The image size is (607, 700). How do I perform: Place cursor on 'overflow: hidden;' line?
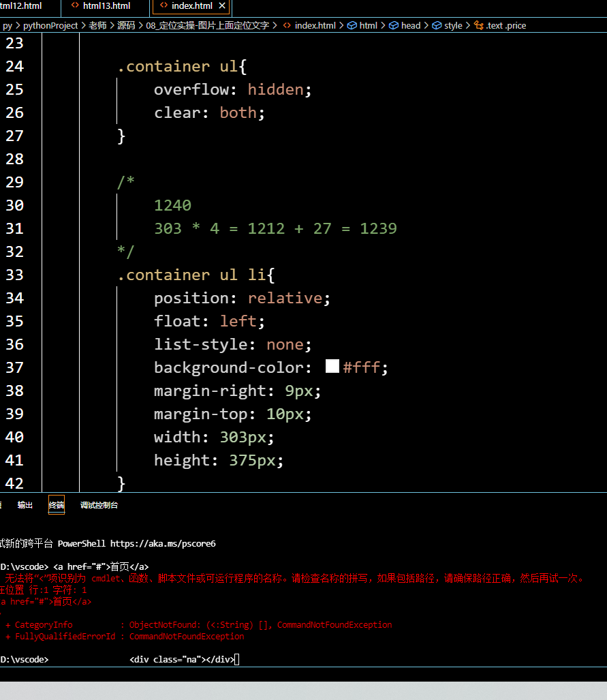pos(232,90)
